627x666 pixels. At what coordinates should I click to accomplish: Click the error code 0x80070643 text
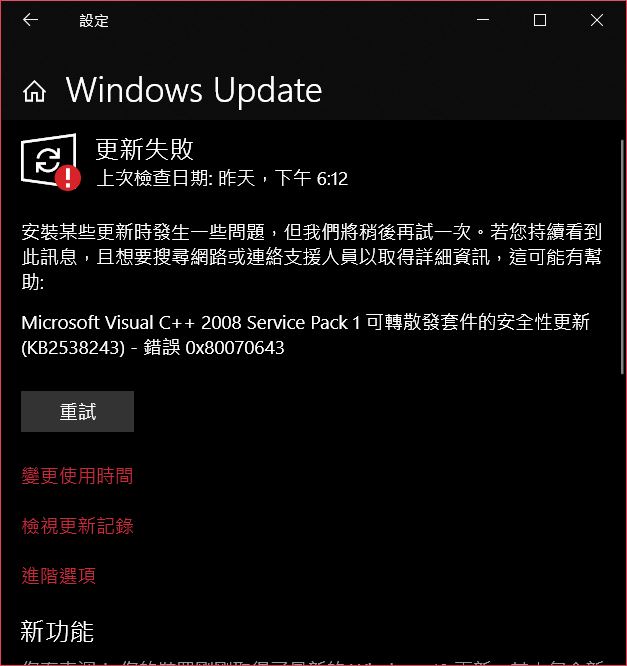[x=235, y=348]
